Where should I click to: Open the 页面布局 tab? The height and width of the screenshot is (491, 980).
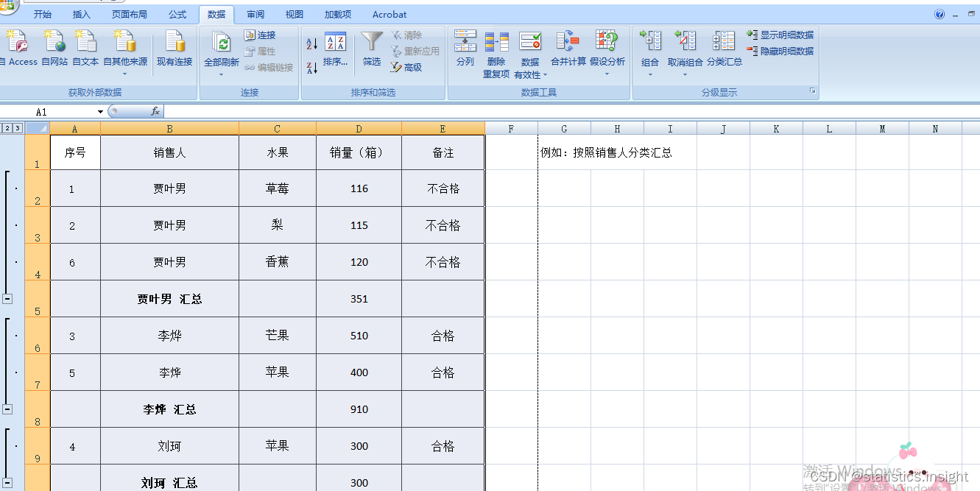tap(130, 15)
